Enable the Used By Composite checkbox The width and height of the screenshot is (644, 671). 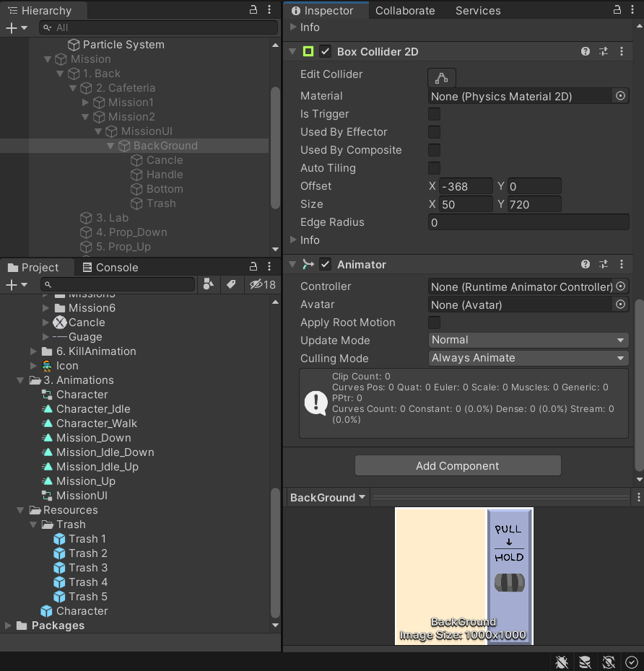(434, 150)
